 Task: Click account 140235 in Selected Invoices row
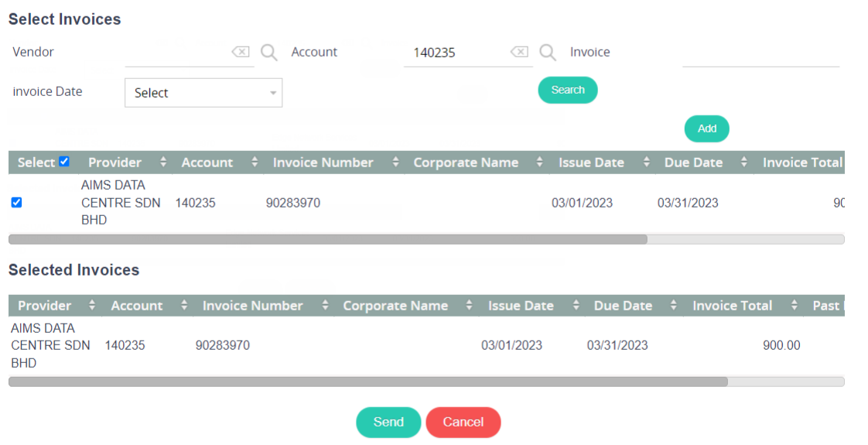tap(125, 345)
